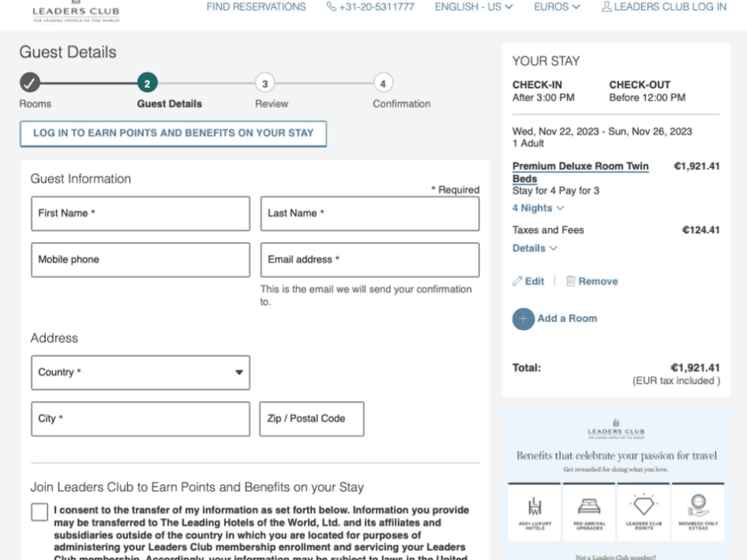
Task: Click the plus circle Add a Room icon
Action: click(523, 319)
